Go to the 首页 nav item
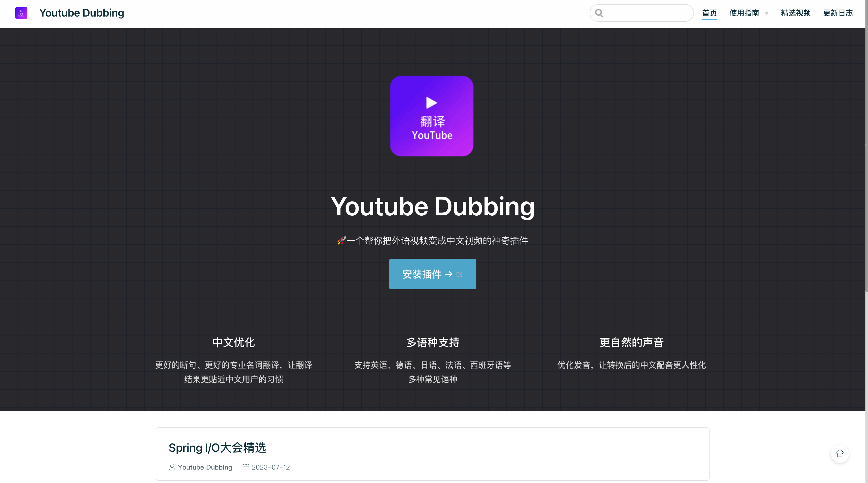Image resolution: width=868 pixels, height=483 pixels. [709, 13]
